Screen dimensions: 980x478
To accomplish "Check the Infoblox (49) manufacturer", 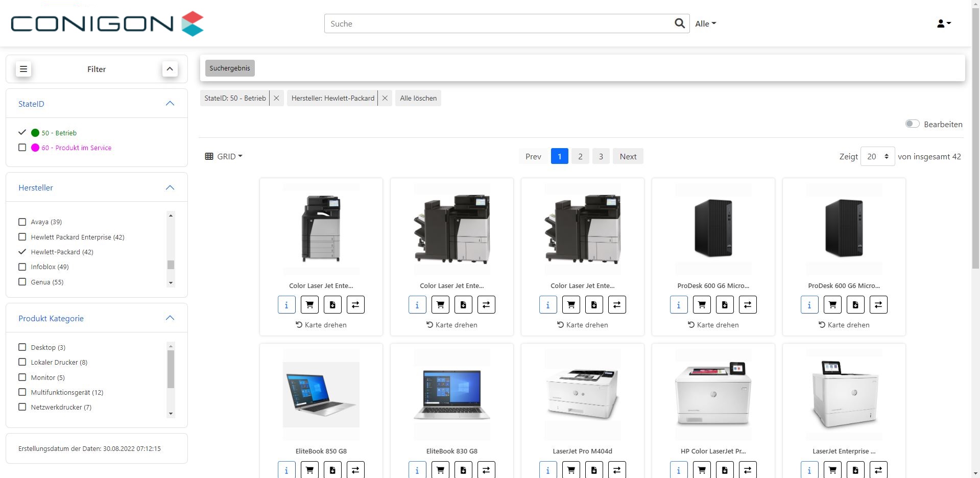I will (x=22, y=267).
